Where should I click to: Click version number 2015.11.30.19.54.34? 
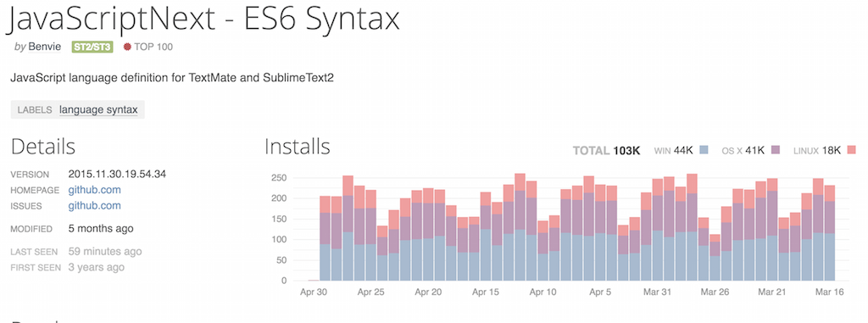(x=117, y=174)
